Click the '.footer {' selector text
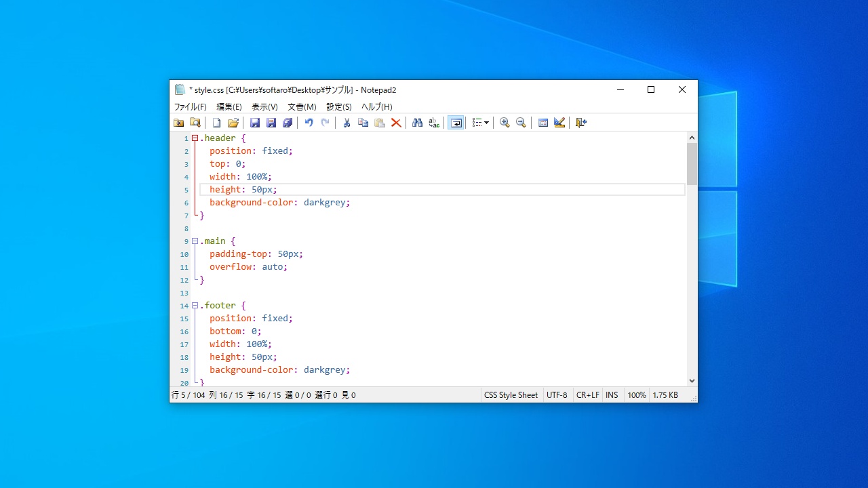 222,306
